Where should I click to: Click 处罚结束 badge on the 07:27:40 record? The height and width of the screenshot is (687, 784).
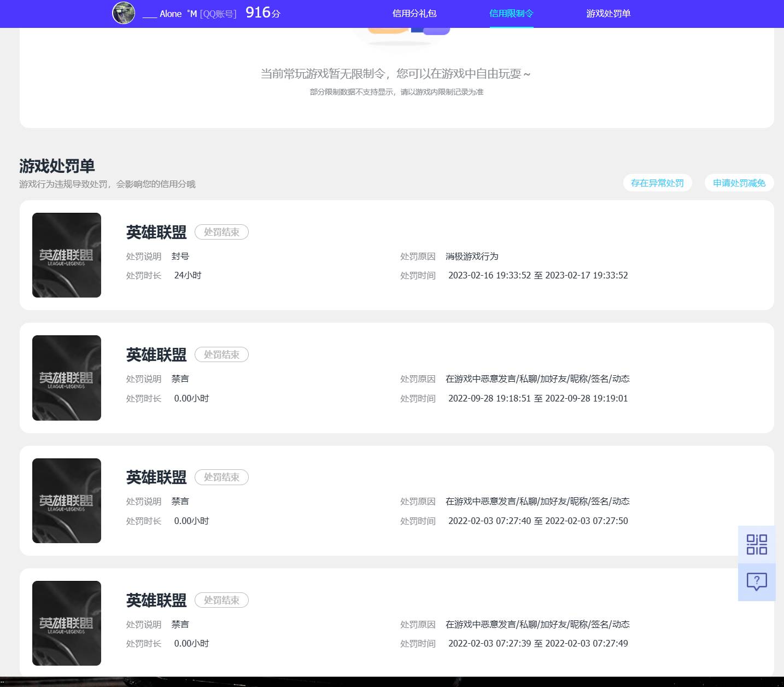221,477
